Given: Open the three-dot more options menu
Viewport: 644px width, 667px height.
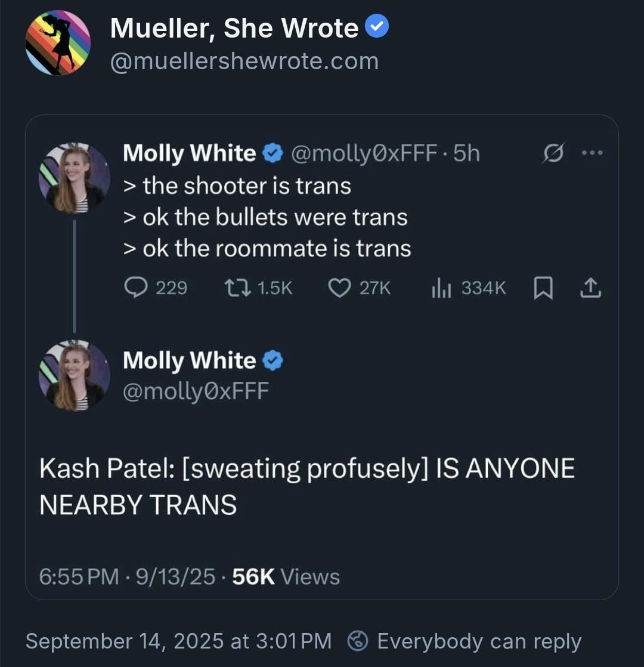Looking at the screenshot, I should click(x=592, y=152).
